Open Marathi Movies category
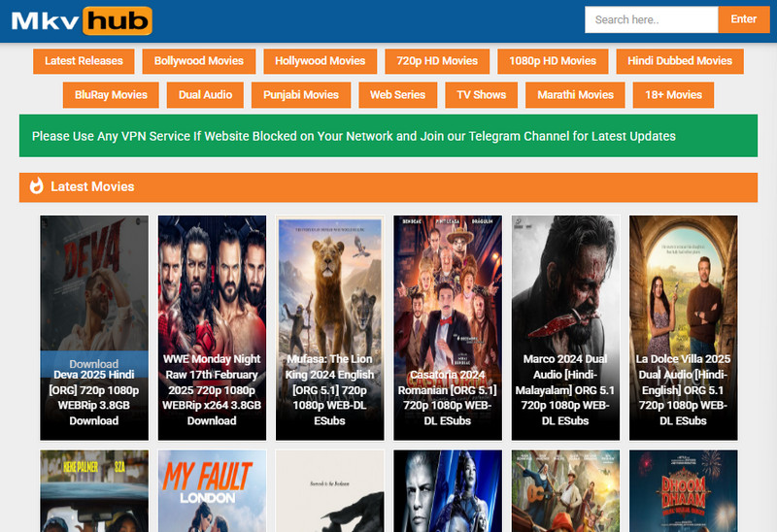This screenshot has width=777, height=532. [575, 94]
